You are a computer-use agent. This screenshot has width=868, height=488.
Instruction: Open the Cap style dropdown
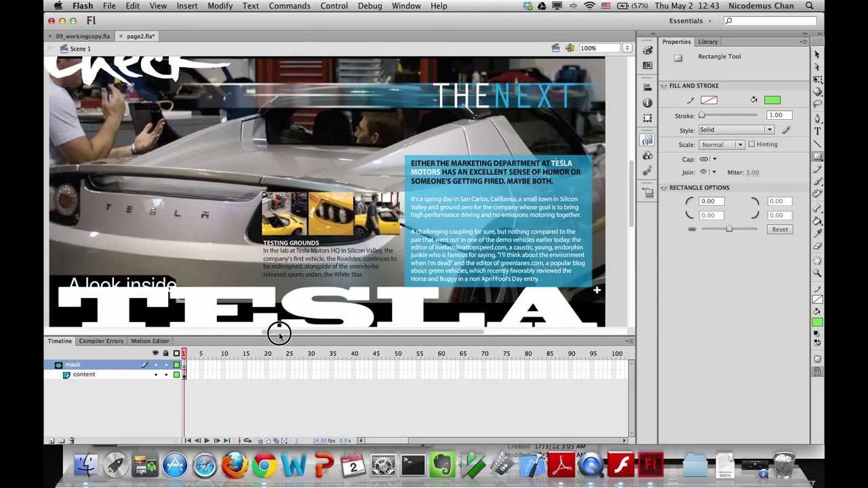pos(708,159)
